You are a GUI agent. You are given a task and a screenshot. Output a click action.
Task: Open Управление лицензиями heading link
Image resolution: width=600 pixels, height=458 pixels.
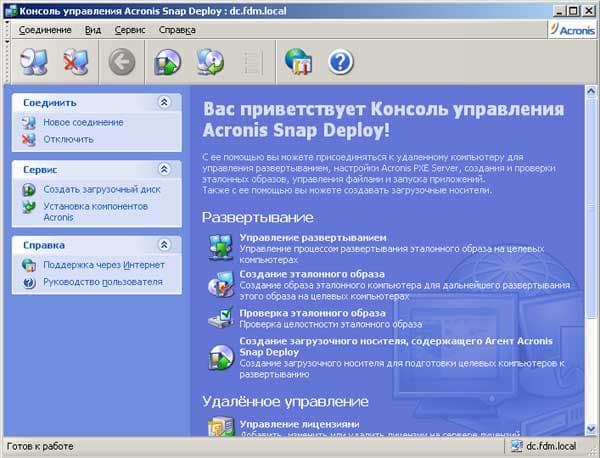click(299, 424)
